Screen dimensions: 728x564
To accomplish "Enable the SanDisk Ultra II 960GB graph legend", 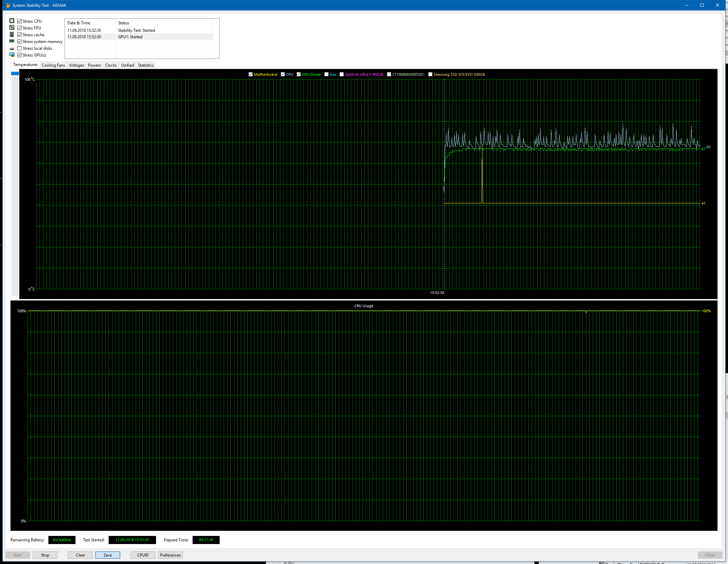I will 341,74.
